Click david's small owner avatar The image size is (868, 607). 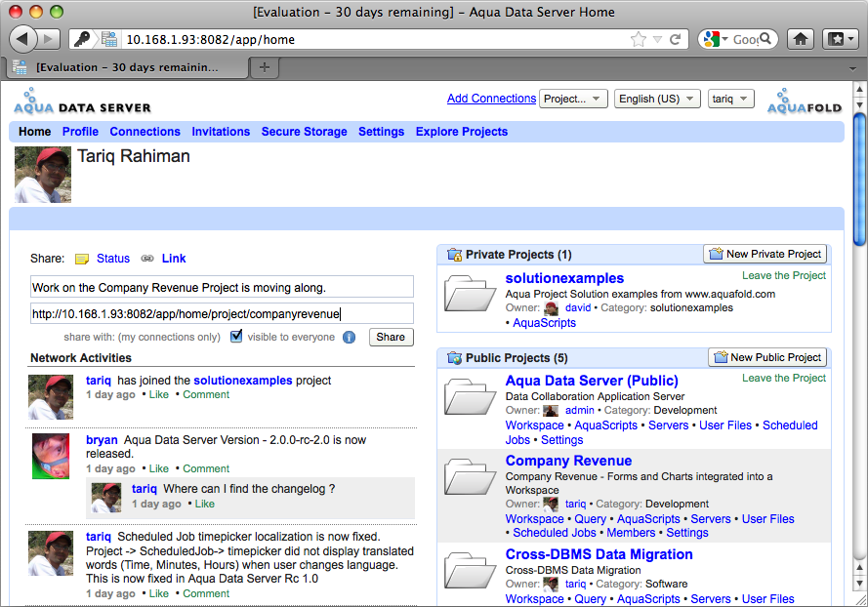552,308
